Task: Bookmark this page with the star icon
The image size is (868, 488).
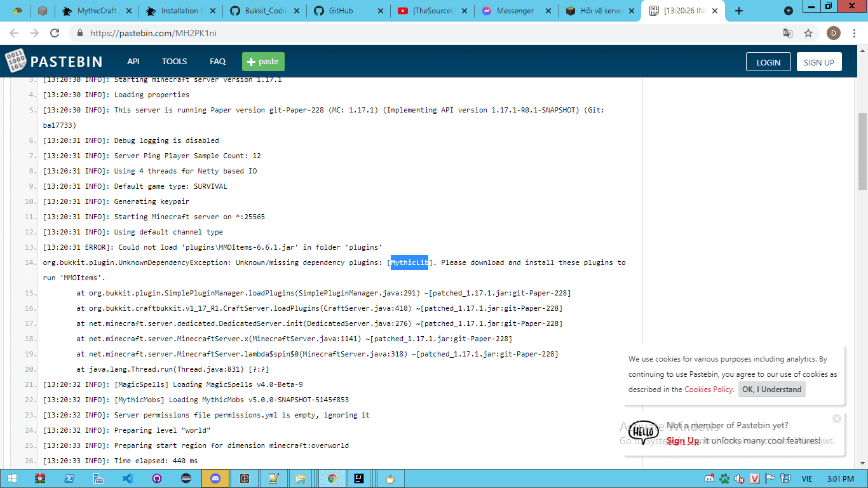Action: [x=808, y=33]
